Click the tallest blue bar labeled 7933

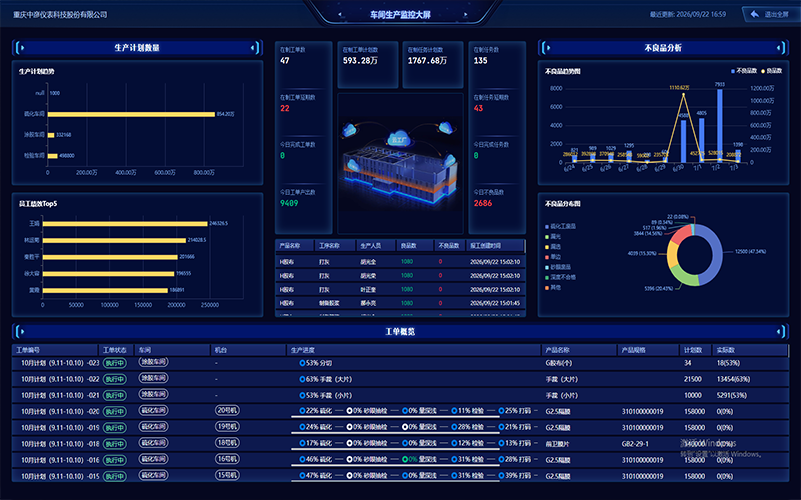pyautogui.click(x=719, y=126)
